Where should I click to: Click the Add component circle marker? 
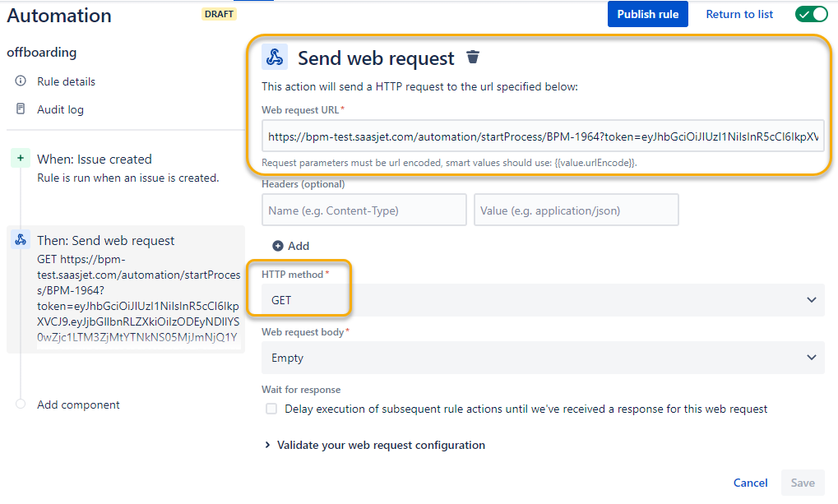[x=21, y=404]
